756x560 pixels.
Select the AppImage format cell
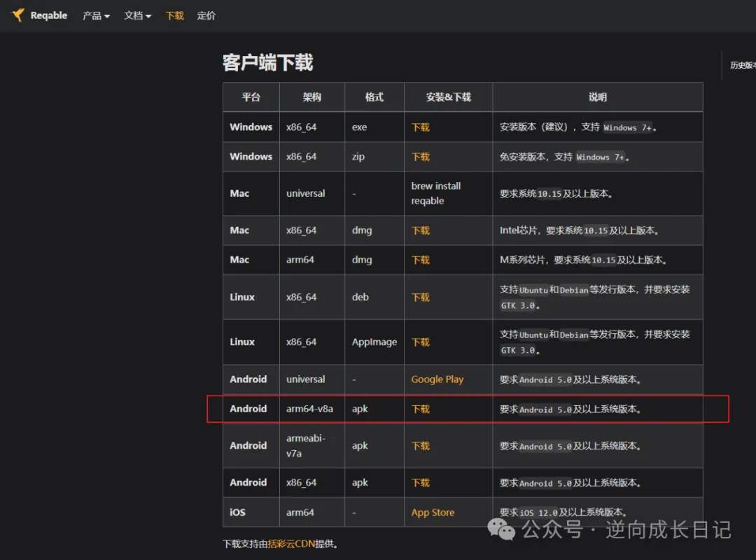[374, 342]
